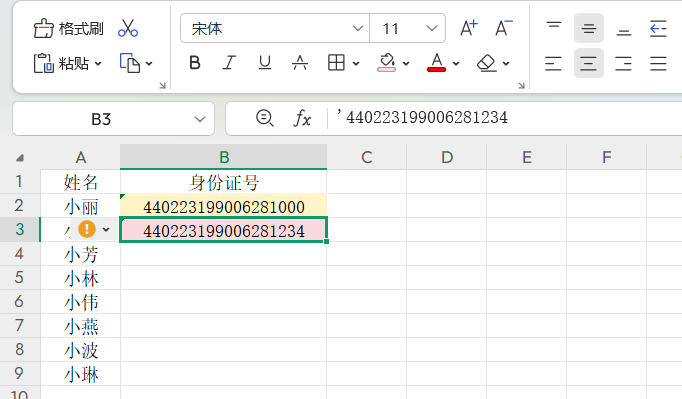Cut selection with the scissors icon
Screen dimensions: 682x399
point(128,28)
